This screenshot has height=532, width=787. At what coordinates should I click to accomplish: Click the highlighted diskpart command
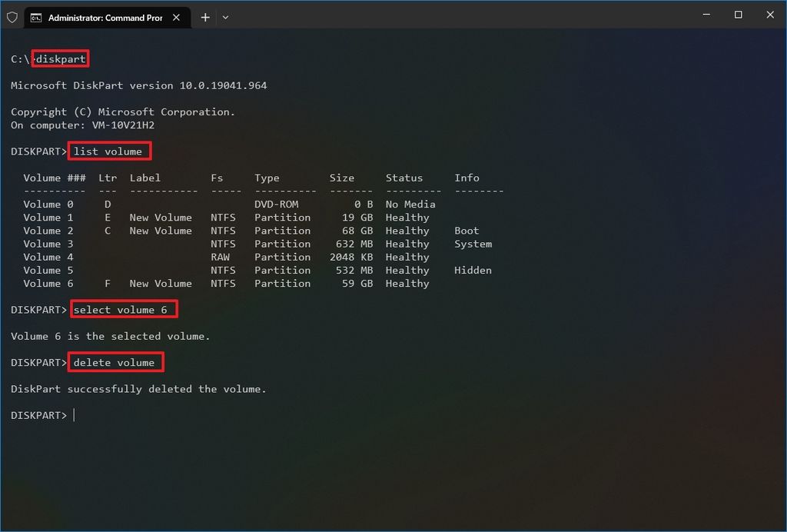61,58
